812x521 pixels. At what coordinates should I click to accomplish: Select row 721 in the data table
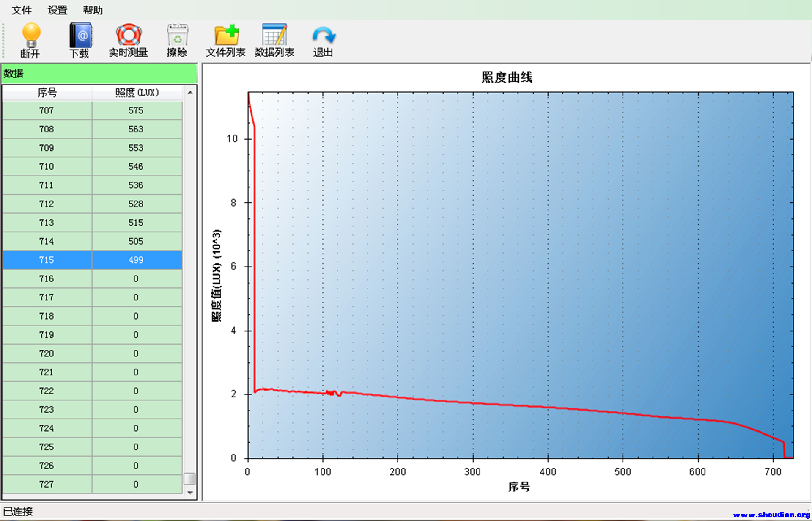pos(93,372)
